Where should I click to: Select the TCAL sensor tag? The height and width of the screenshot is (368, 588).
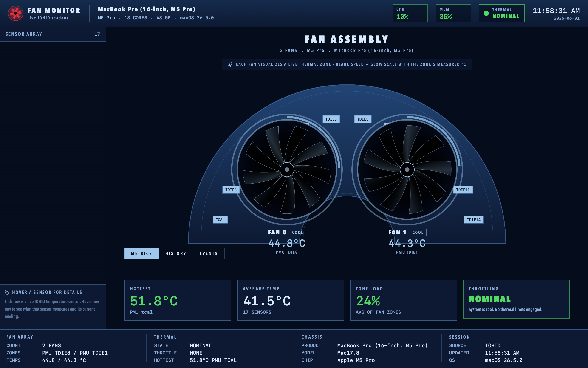click(220, 220)
